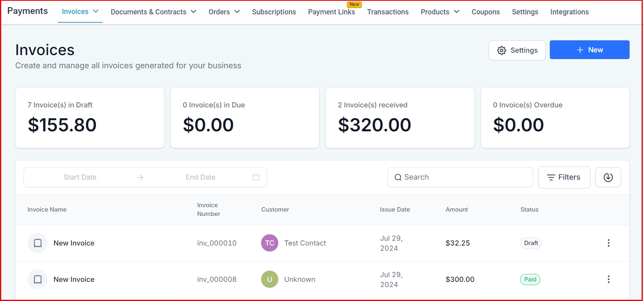Open invoice Settings with gear button
This screenshot has width=644, height=301.
coord(517,50)
